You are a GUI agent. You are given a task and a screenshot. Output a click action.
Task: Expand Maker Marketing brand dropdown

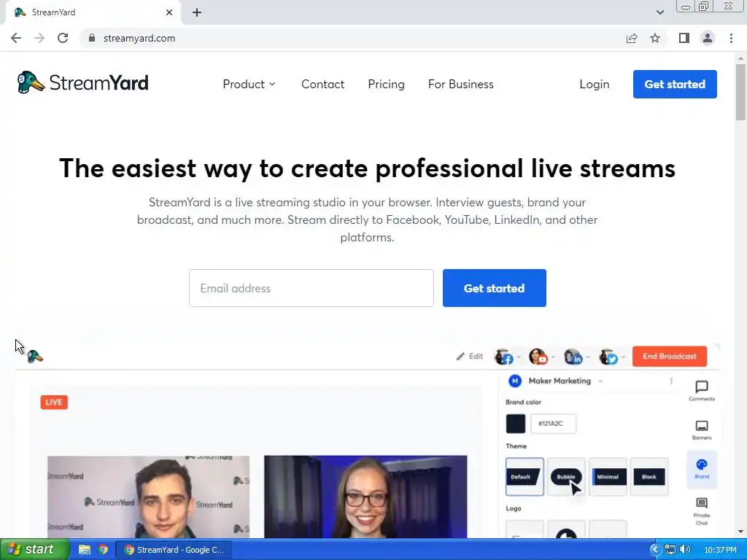point(600,381)
